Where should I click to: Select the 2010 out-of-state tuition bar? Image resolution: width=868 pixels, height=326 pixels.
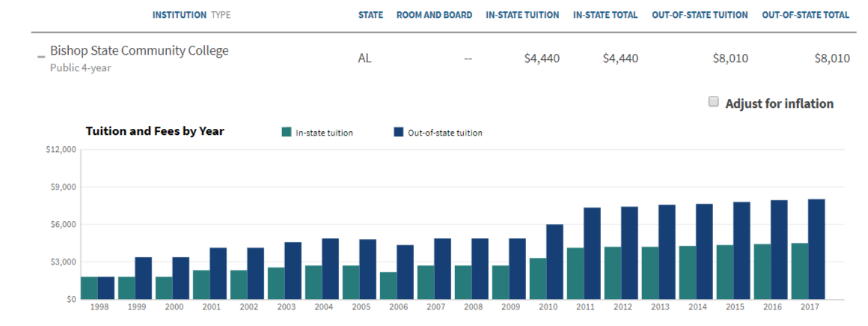click(554, 262)
